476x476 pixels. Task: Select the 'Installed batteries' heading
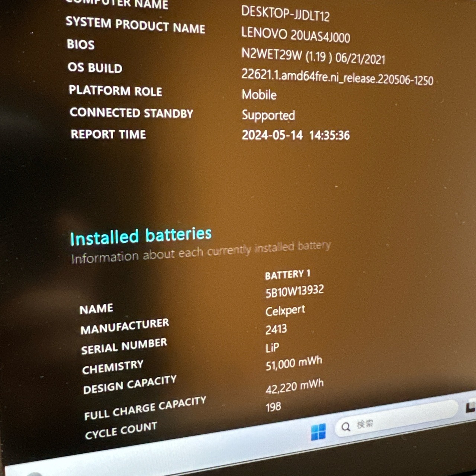click(x=141, y=236)
